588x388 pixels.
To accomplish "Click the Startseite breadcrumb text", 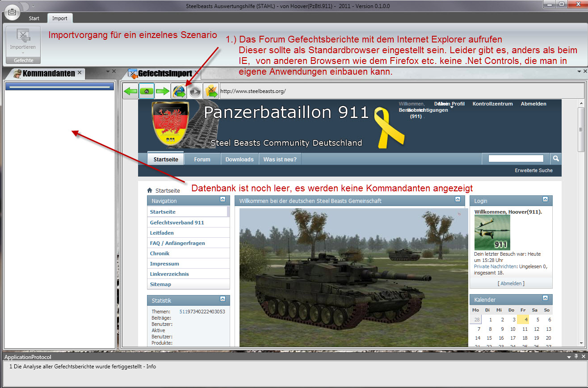I will pyautogui.click(x=168, y=190).
